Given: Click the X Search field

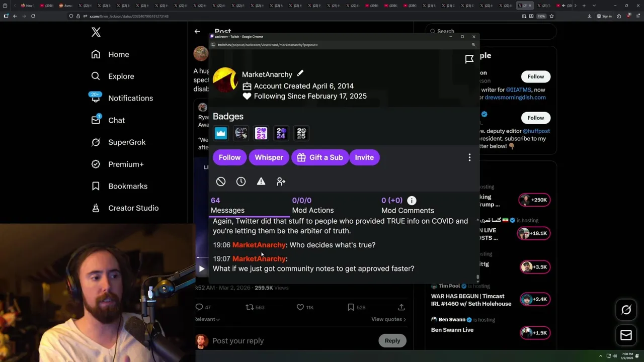Looking at the screenshot, I should point(491,31).
